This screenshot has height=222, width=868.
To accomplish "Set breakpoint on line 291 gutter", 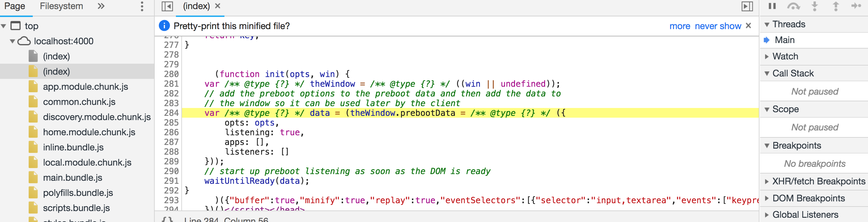I will (x=171, y=181).
